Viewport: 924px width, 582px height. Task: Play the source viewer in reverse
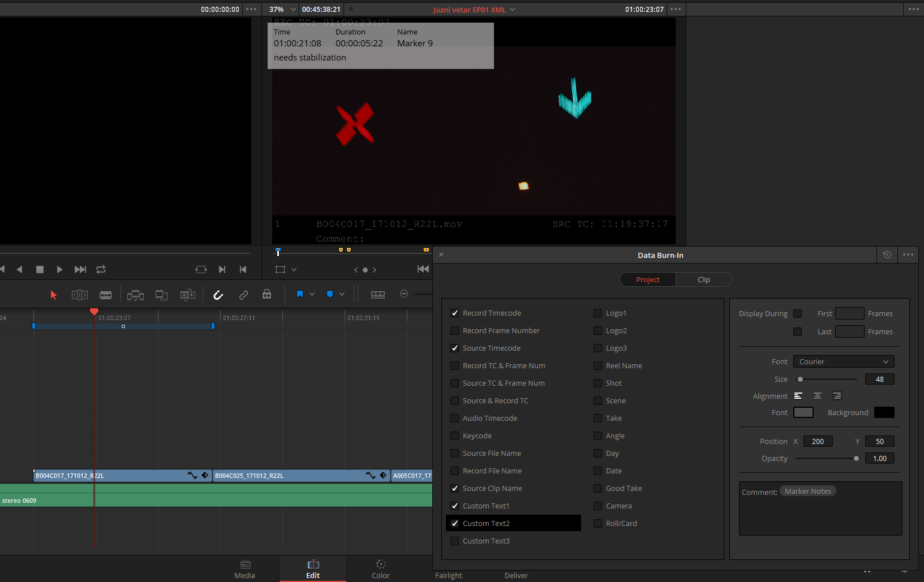click(19, 270)
